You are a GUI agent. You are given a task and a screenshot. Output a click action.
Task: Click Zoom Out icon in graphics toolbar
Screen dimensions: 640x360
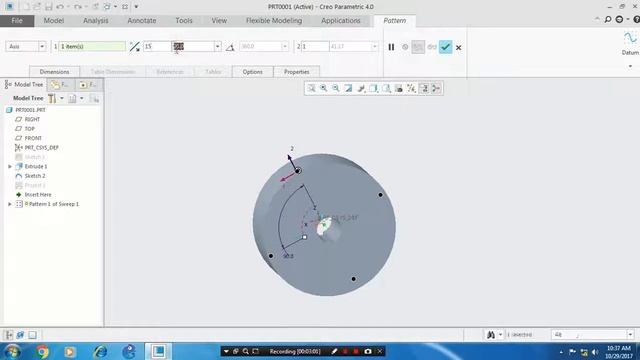pyautogui.click(x=336, y=88)
